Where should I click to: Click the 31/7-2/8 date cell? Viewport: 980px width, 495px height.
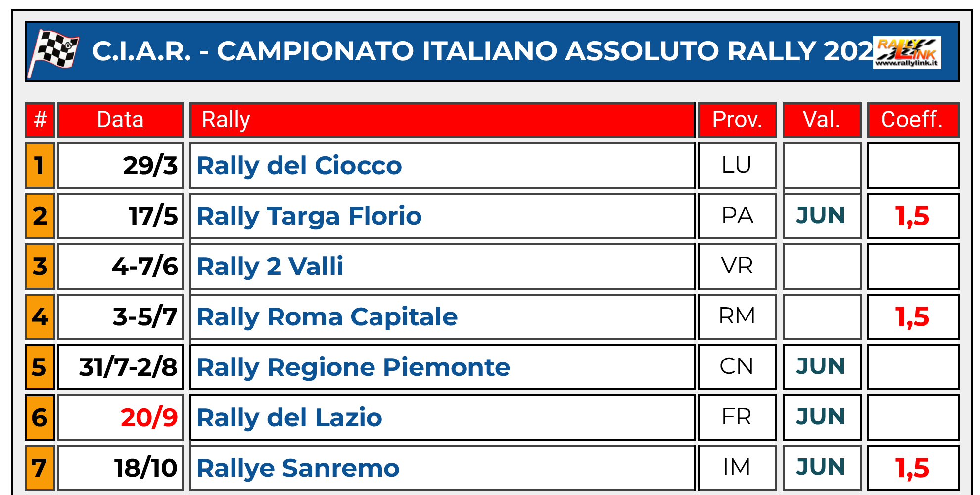[x=128, y=367]
